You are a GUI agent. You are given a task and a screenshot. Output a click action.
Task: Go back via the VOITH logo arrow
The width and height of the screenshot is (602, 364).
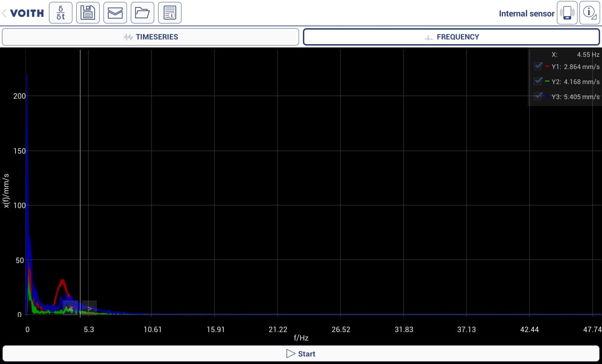[x=23, y=13]
